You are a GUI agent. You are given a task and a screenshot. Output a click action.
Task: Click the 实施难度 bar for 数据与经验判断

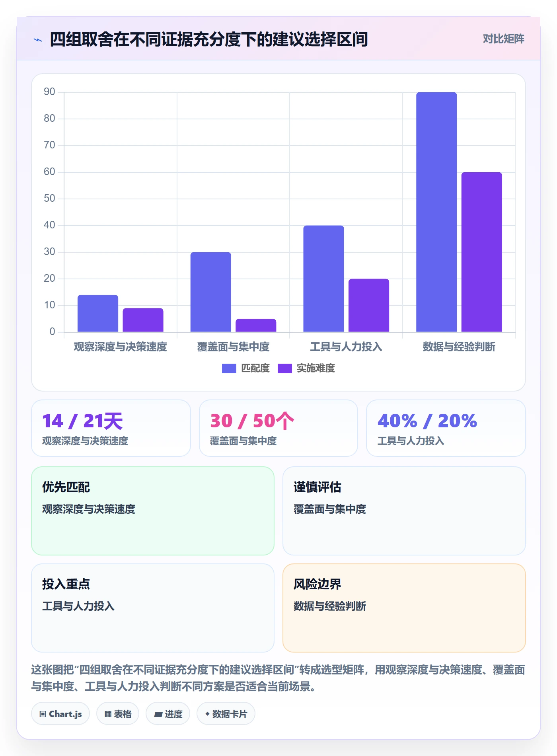pos(482,252)
